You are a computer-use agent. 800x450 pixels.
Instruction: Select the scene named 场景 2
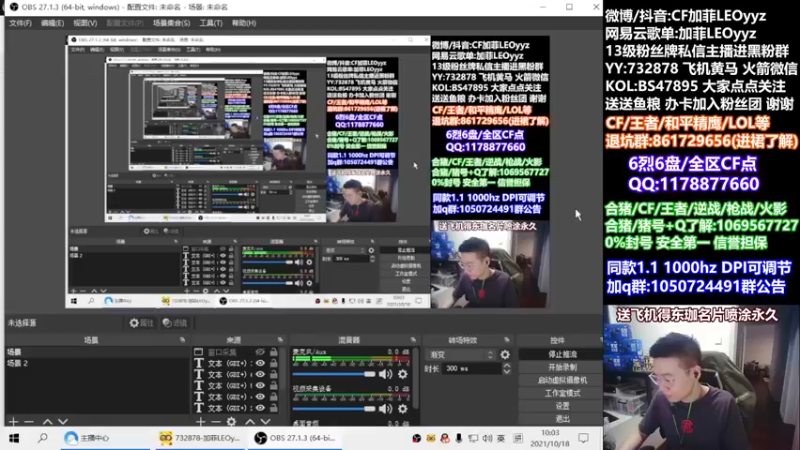click(97, 363)
